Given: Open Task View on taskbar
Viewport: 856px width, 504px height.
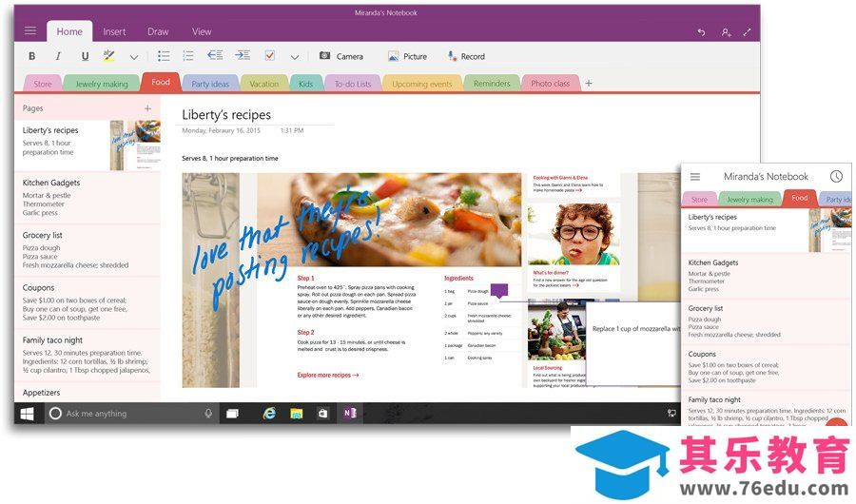Looking at the screenshot, I should [233, 414].
